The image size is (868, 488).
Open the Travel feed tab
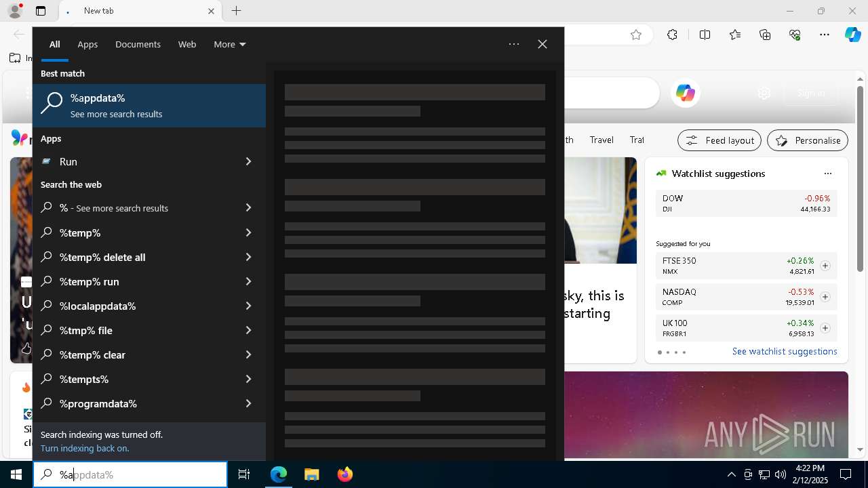click(x=601, y=140)
